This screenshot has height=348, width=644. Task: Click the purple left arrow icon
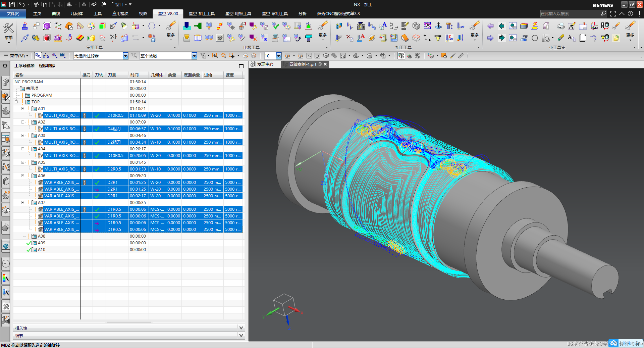[x=490, y=26]
